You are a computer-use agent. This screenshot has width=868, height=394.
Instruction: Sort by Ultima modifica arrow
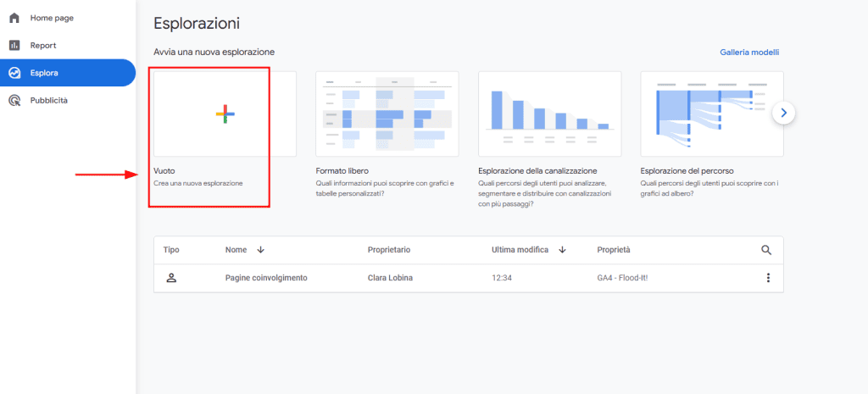click(x=563, y=250)
